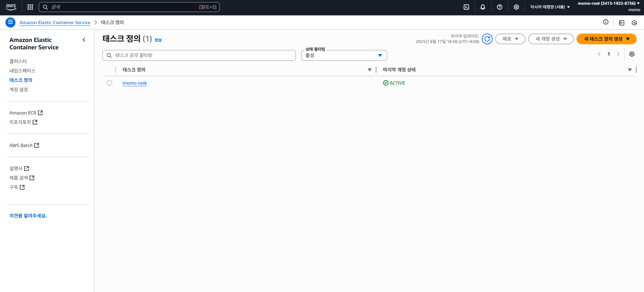Open the 리포지토리 external link
This screenshot has height=292, width=644.
(x=23, y=122)
